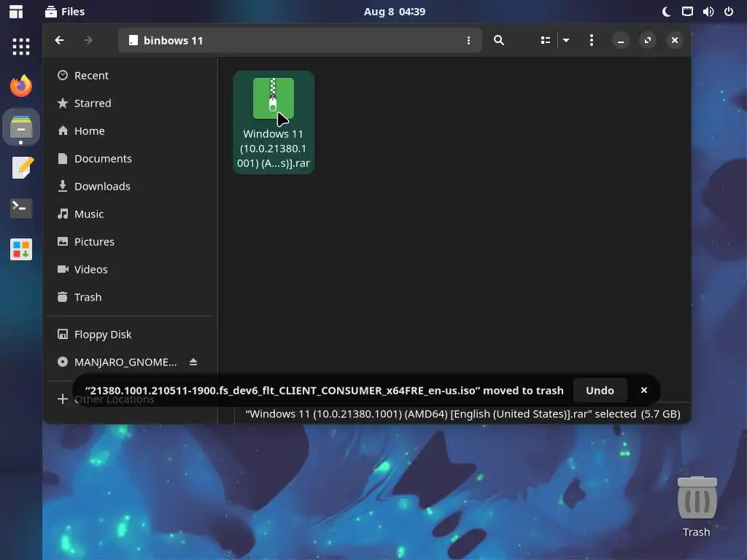Open Videos folder in sidebar
This screenshot has height=560, width=747.
[130, 269]
